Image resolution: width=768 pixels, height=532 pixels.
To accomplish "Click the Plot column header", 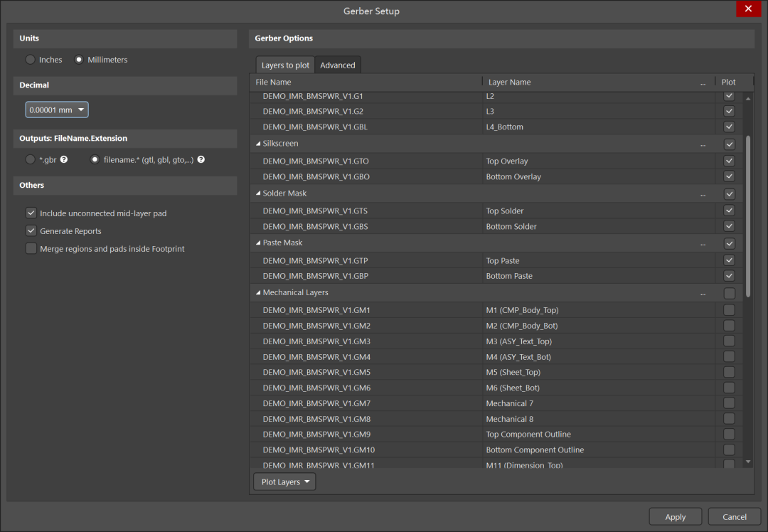I will coord(729,82).
